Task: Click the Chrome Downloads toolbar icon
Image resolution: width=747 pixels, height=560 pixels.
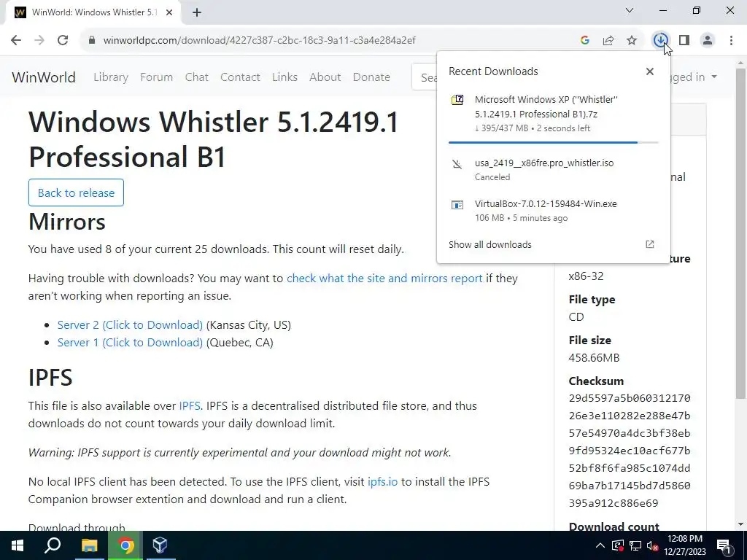Action: (660, 40)
